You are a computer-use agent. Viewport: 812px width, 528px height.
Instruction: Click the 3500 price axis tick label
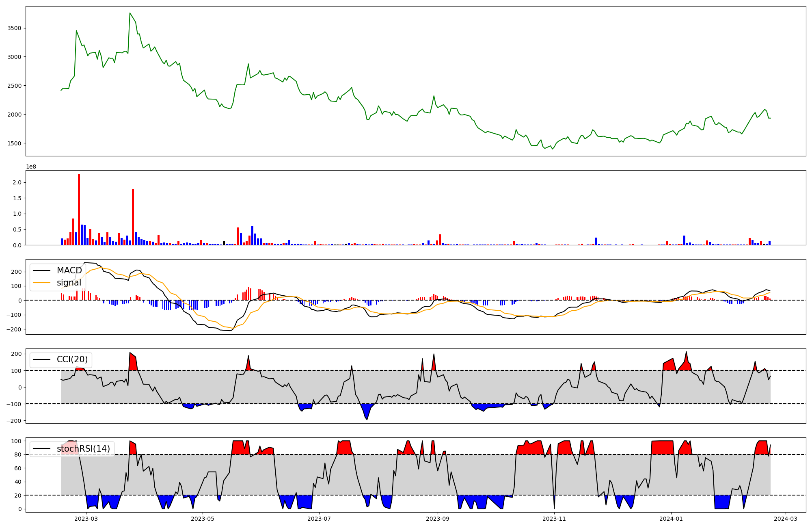[x=14, y=28]
